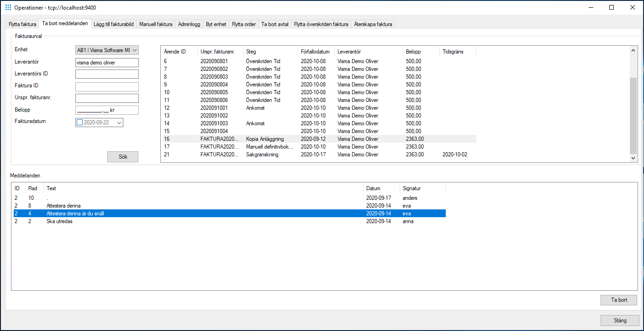The image size is (644, 331).
Task: Switch to the Flytta order tab
Action: 244,24
